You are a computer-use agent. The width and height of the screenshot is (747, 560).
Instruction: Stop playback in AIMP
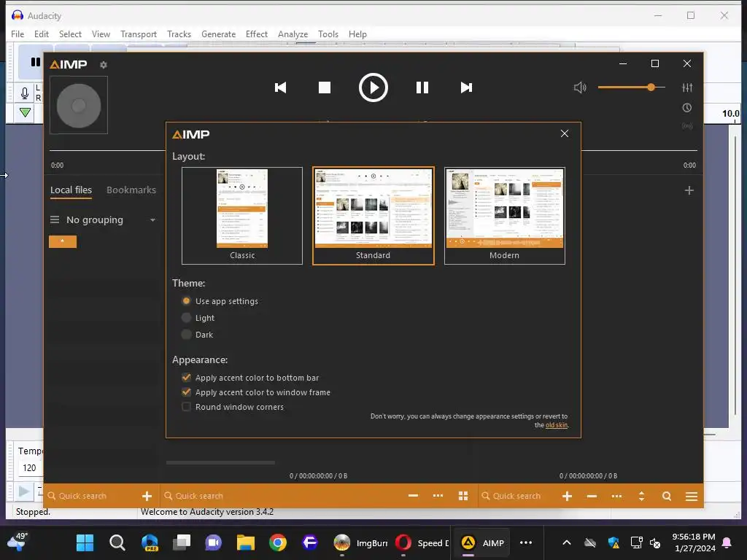pos(325,87)
